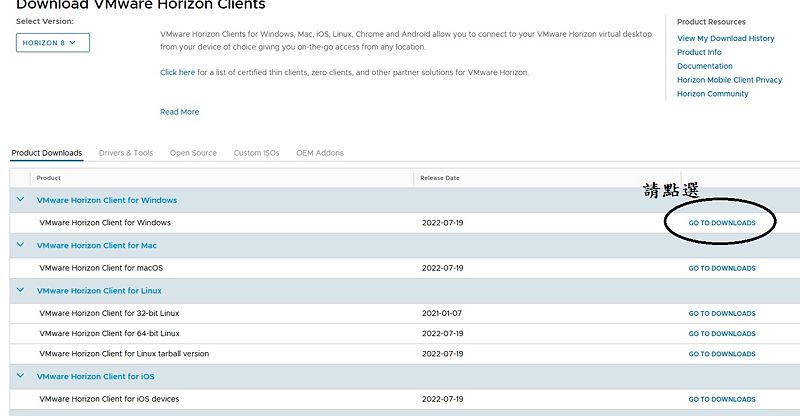Viewport: 800px width, 416px height.
Task: Go to downloads for Windows client
Action: pos(722,223)
